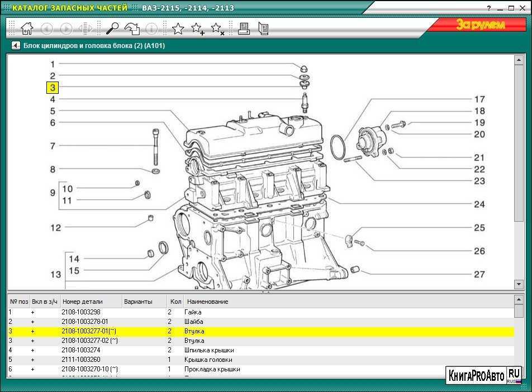Select part row 2108-1003278-01 Шайба

pos(261,322)
